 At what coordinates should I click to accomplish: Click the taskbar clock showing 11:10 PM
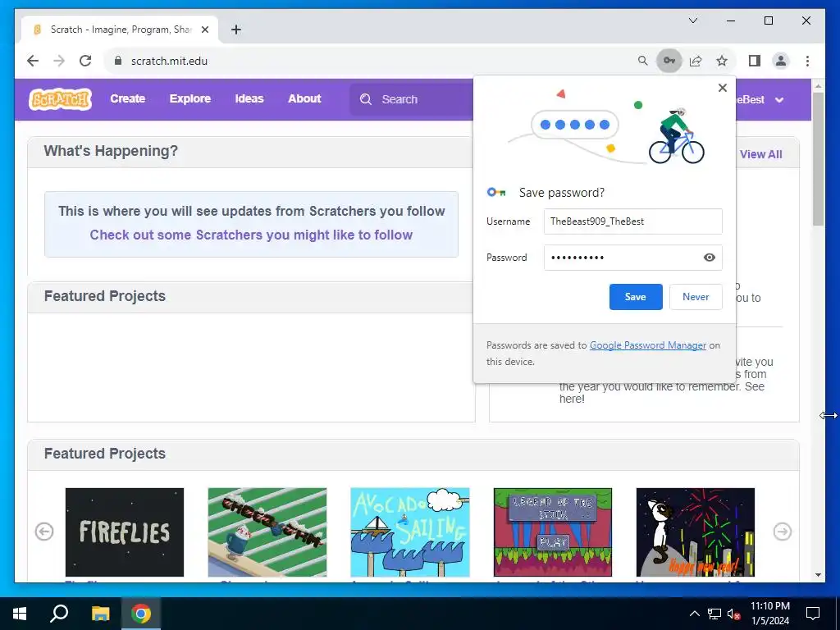pos(769,614)
